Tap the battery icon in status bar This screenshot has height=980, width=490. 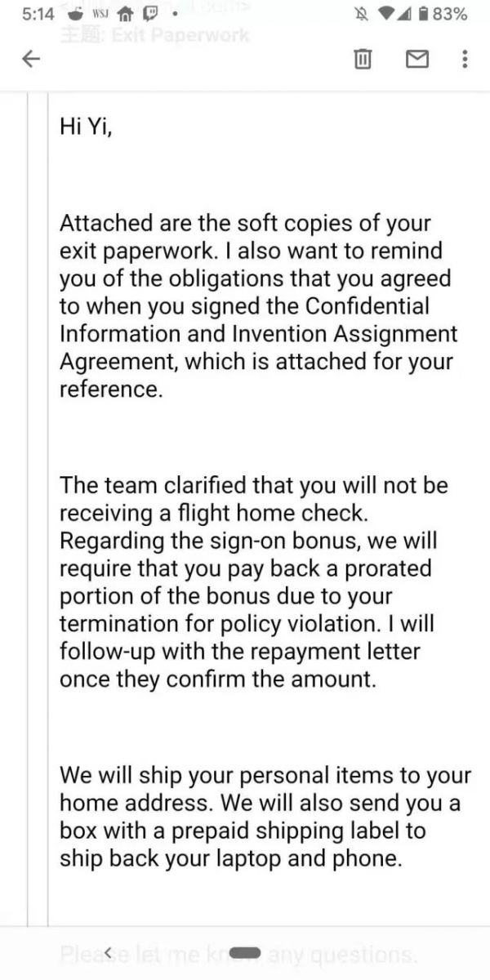pos(423,15)
